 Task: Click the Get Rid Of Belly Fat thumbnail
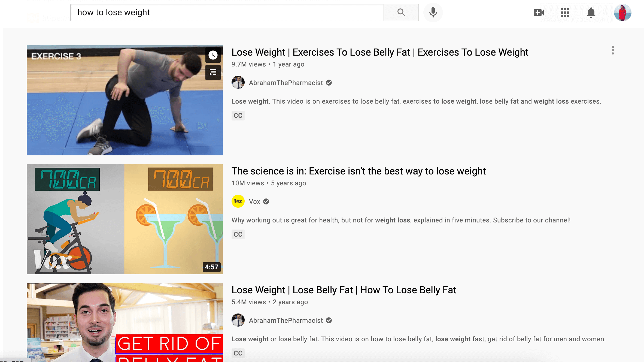[125, 322]
